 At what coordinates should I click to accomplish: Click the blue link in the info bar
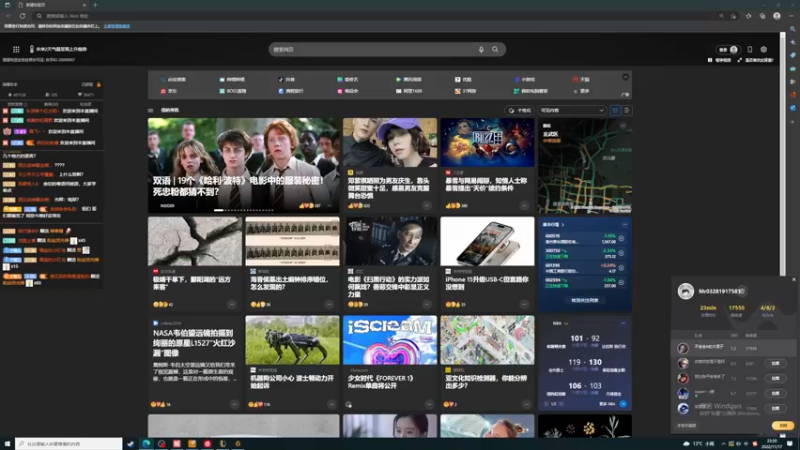117,26
